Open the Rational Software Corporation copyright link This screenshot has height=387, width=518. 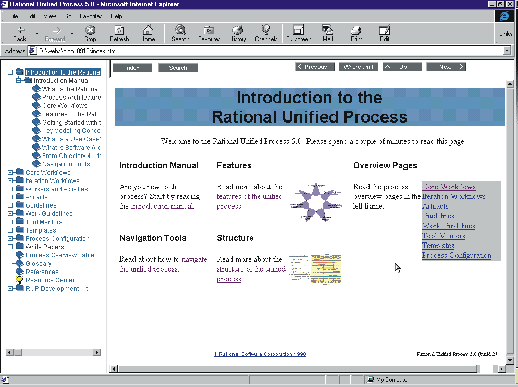260,354
